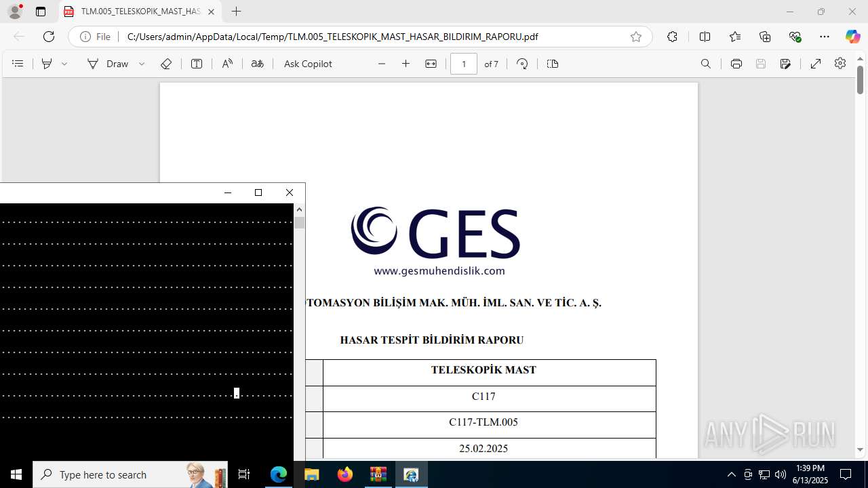Image resolution: width=868 pixels, height=488 pixels.
Task: Click the address bar with PDF path
Action: tap(332, 37)
